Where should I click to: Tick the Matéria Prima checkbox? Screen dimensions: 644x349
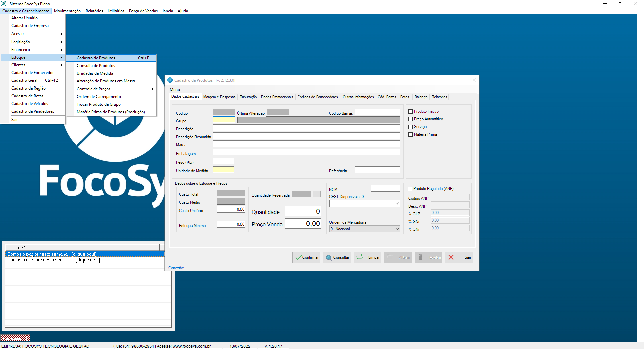tap(410, 134)
